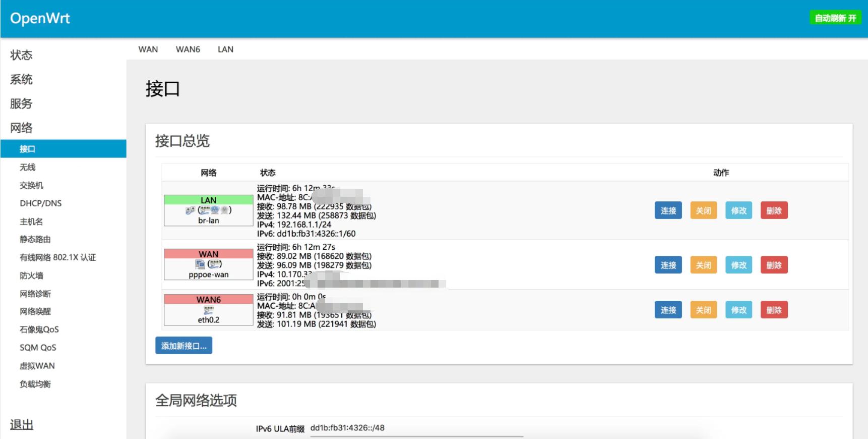Viewport: 868px width, 439px height.
Task: Open the 防火墙 firewall page
Action: tap(31, 276)
